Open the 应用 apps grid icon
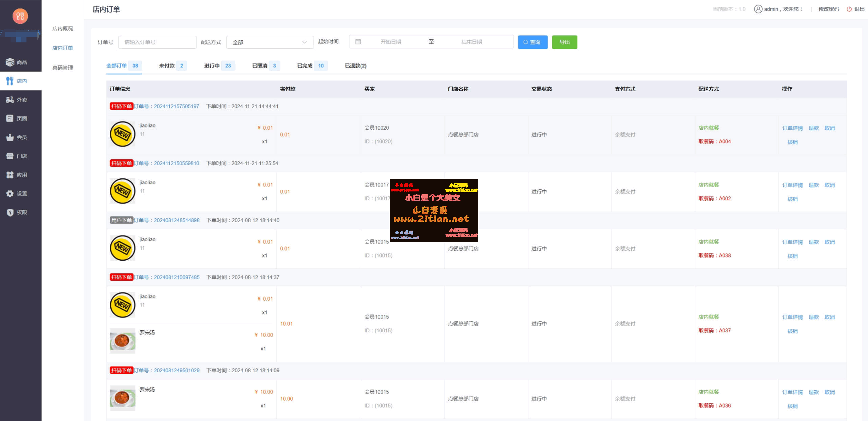The image size is (868, 421). point(10,174)
